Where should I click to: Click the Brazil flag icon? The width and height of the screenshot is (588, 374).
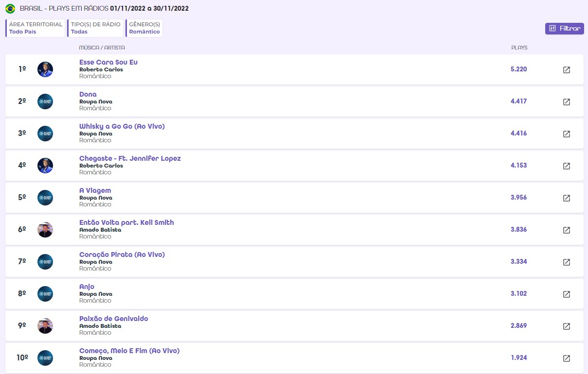click(x=10, y=9)
